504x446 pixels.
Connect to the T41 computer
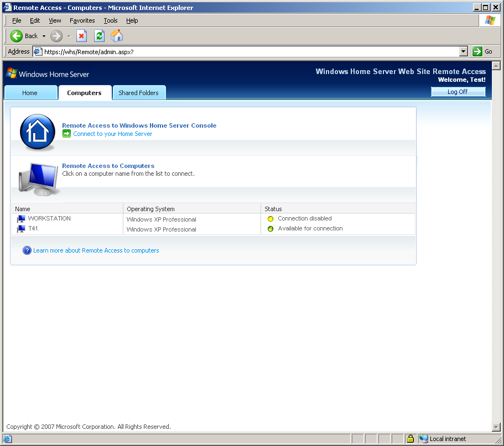point(33,228)
